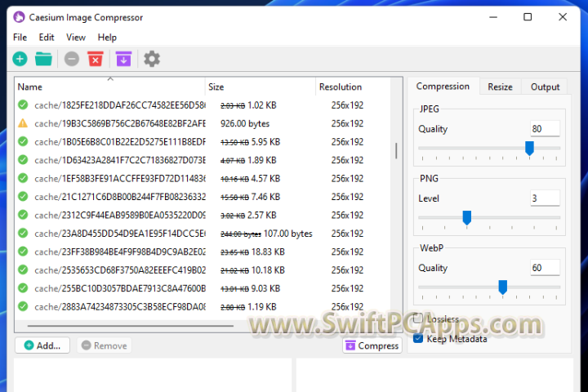588x392 pixels.
Task: Switch to the Output tab
Action: pos(545,87)
